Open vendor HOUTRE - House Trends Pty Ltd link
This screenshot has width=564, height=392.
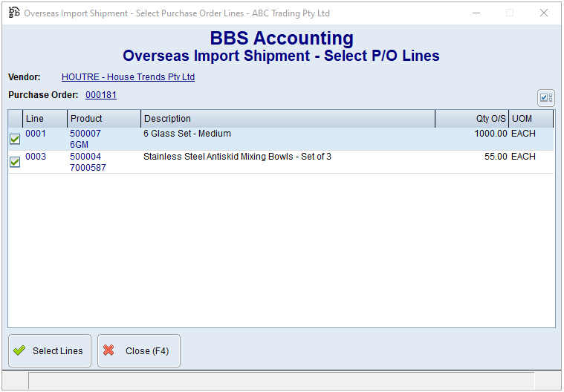128,77
